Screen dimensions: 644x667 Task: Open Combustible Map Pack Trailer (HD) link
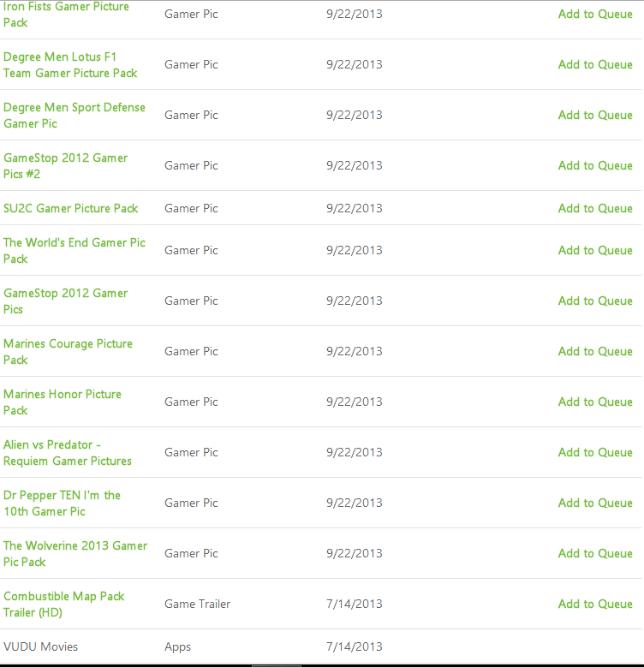tap(64, 604)
